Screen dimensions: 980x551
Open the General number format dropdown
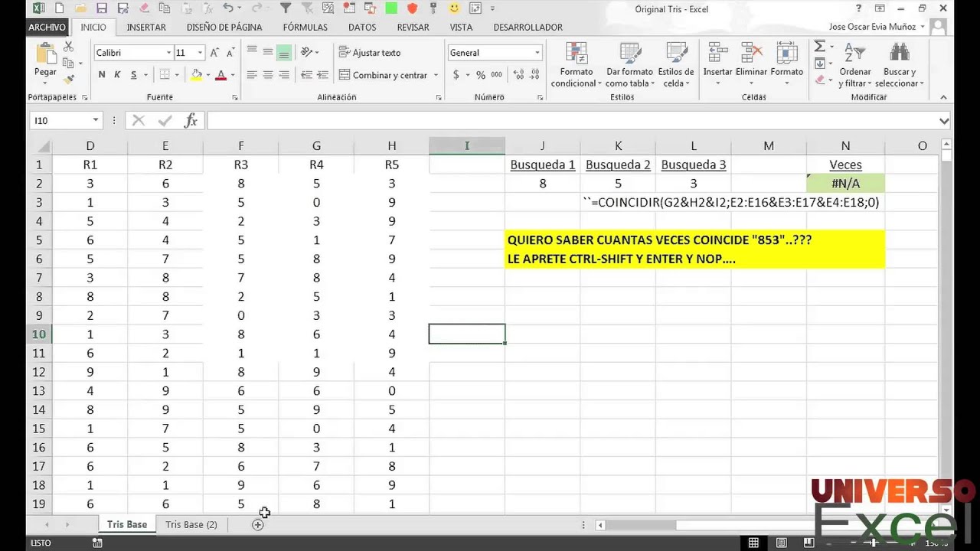click(x=537, y=53)
